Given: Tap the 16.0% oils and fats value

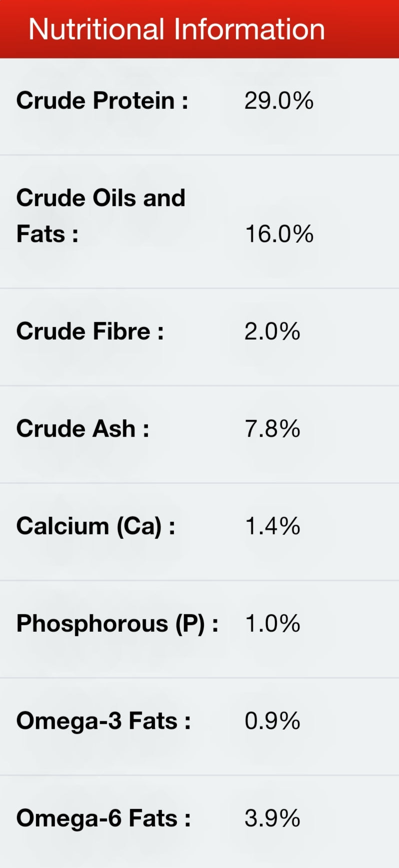Looking at the screenshot, I should click(279, 234).
